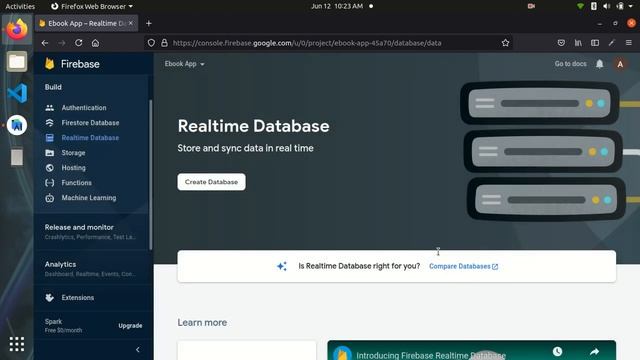Open the Functions brackets icon
The image size is (640, 360).
(x=49, y=183)
